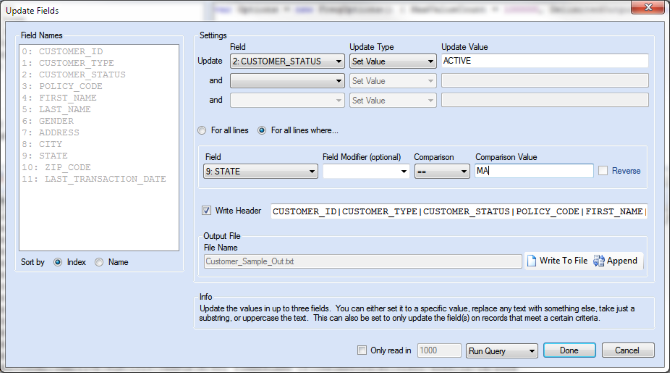
Task: Select the 'For all lines' radio button
Action: [202, 131]
